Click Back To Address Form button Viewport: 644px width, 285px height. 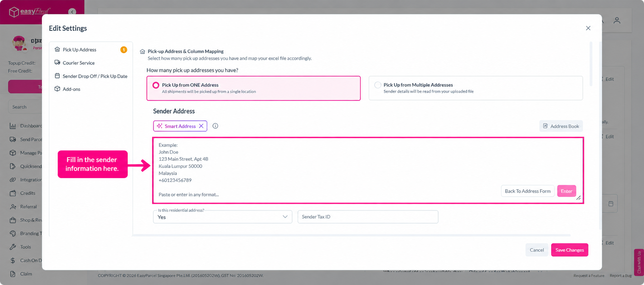coord(528,191)
